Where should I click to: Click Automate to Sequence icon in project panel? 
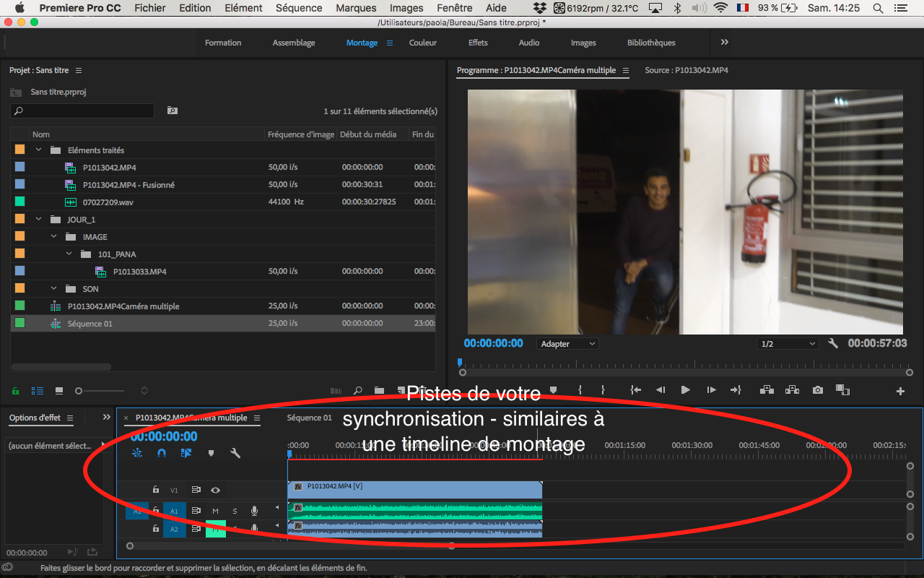pyautogui.click(x=336, y=391)
